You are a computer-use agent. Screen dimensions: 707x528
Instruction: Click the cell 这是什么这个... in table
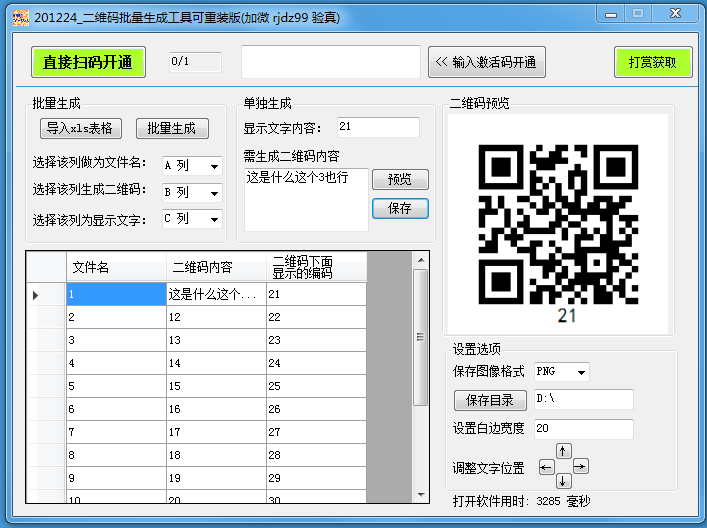point(216,294)
